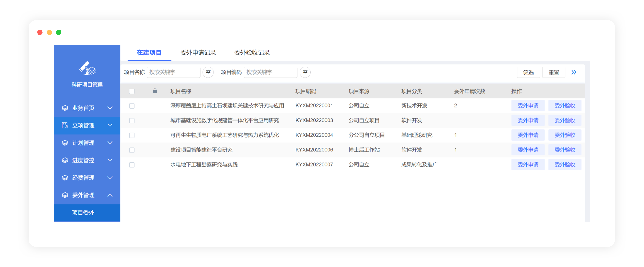
Task: Select the 业务首页 sidebar icon
Action: 65,108
